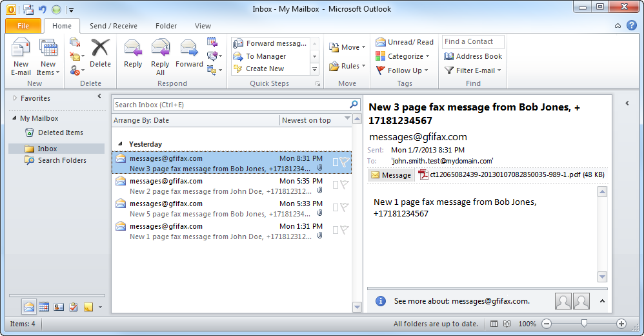Delete the selected message
The image size is (644, 336).
(100, 54)
